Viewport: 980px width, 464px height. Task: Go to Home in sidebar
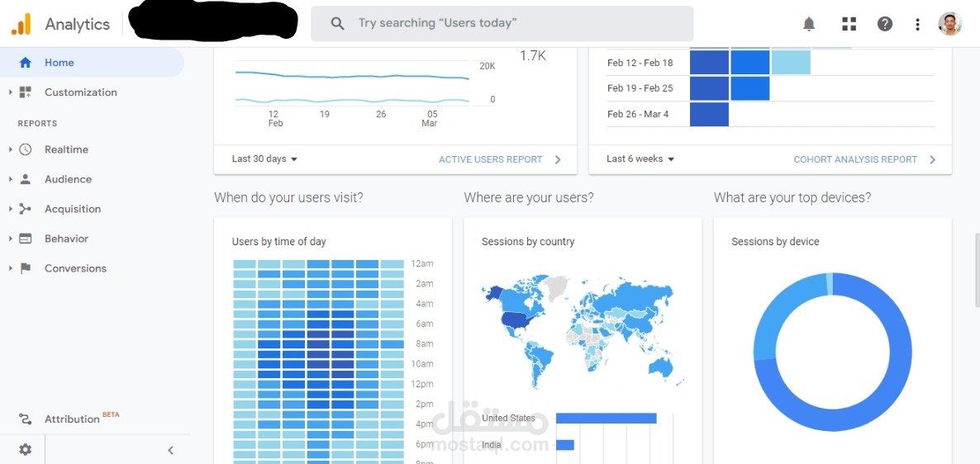tap(92, 63)
